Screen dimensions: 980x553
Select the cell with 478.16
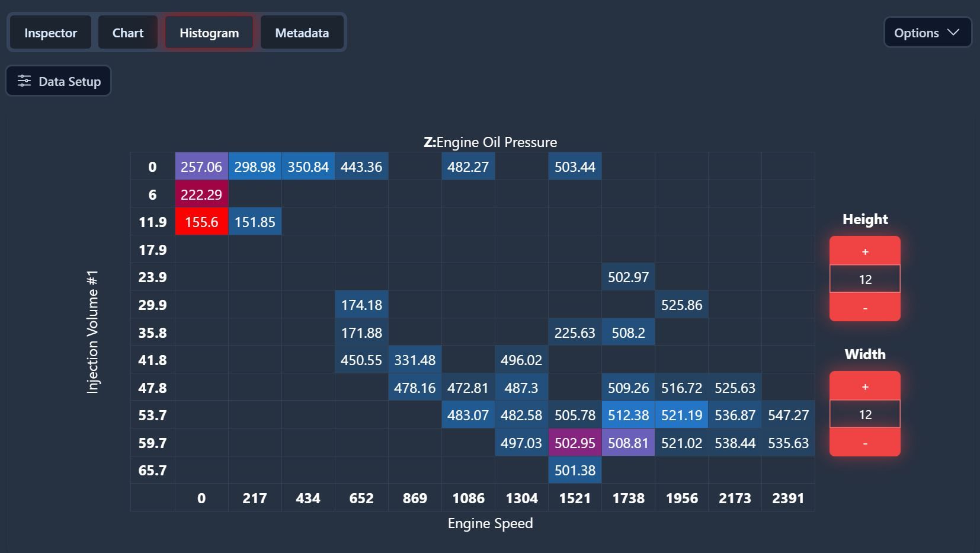tap(415, 388)
